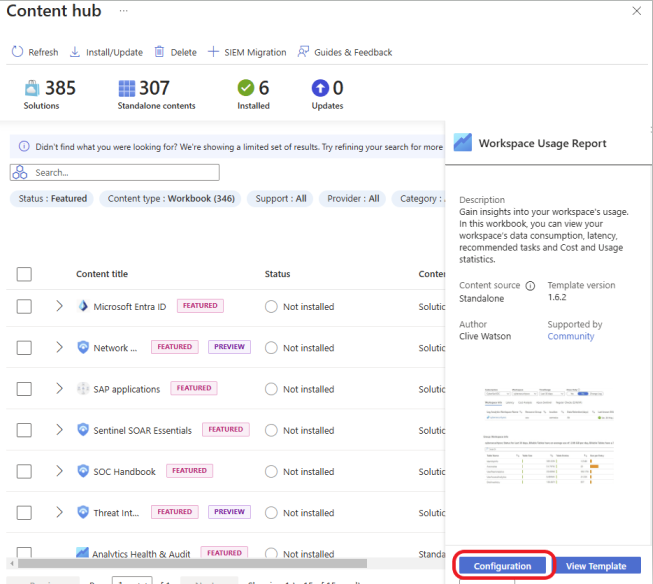Click the Sentinel SOAR Essentials shield icon
Viewport: 653px width, 584px height.
pos(83,430)
